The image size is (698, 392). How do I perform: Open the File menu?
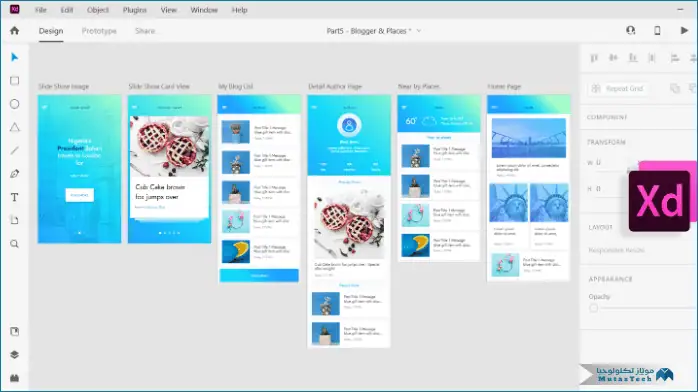coord(41,10)
